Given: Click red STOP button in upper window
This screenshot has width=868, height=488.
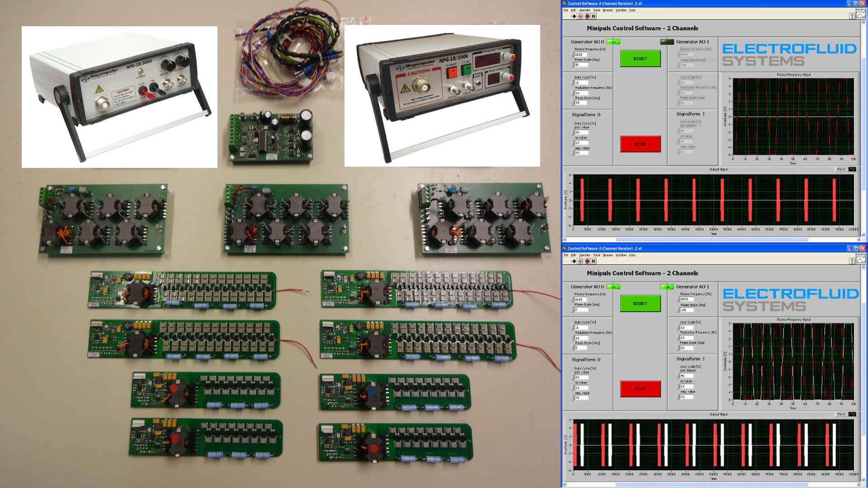Looking at the screenshot, I should [640, 144].
